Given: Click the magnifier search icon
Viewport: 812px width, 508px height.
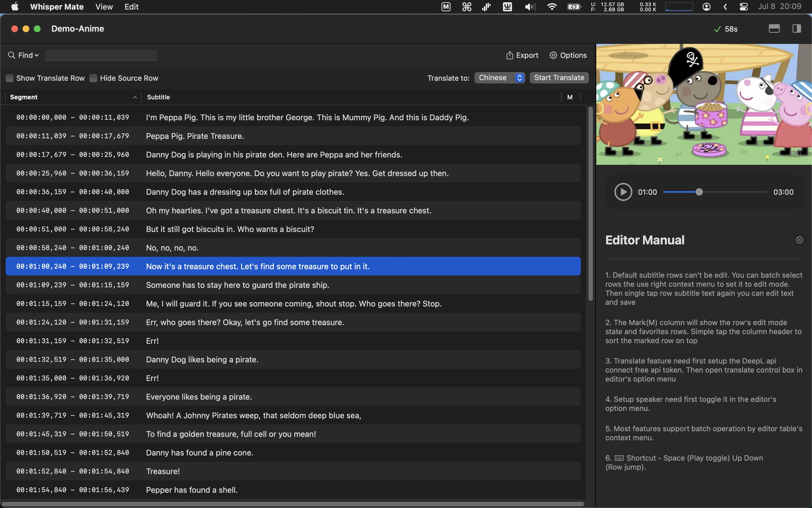Looking at the screenshot, I should tap(12, 55).
